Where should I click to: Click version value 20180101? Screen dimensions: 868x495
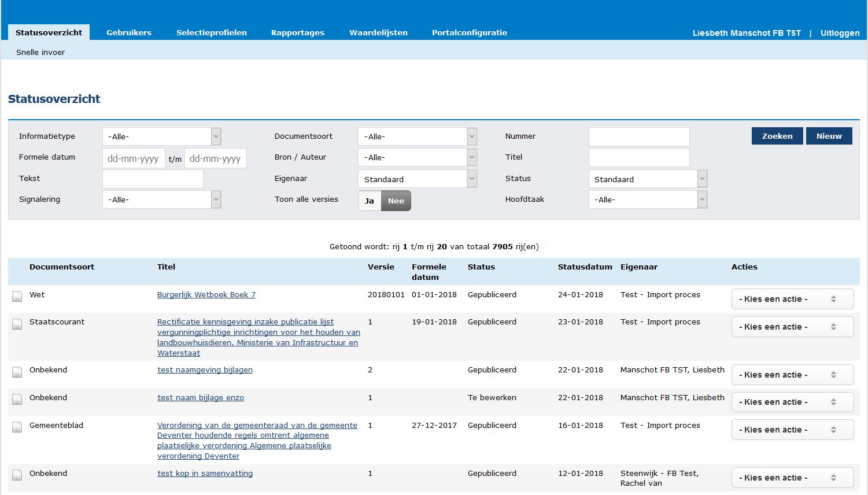click(x=386, y=294)
